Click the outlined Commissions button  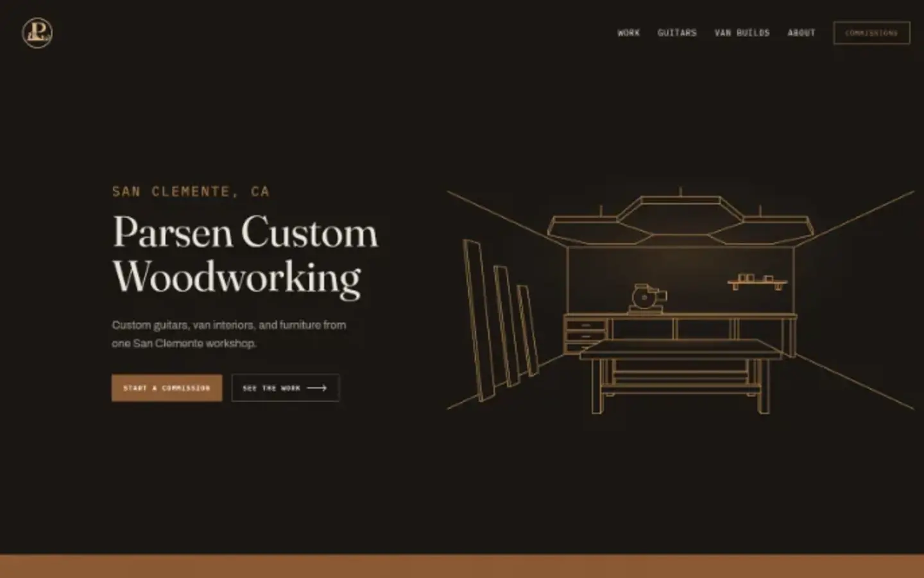(871, 33)
